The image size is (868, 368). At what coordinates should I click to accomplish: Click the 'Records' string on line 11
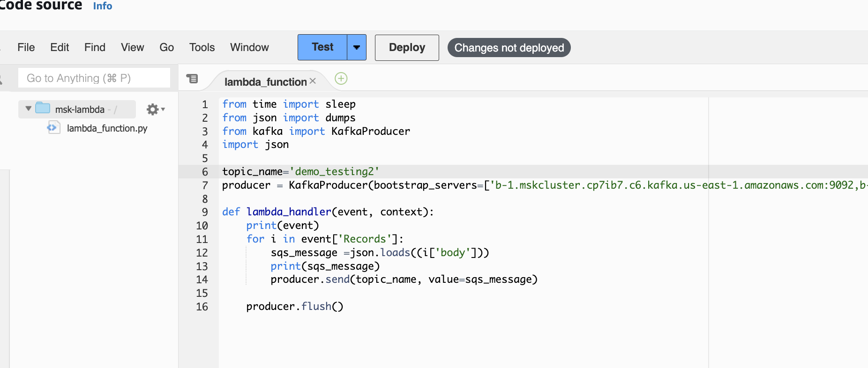pyautogui.click(x=365, y=239)
